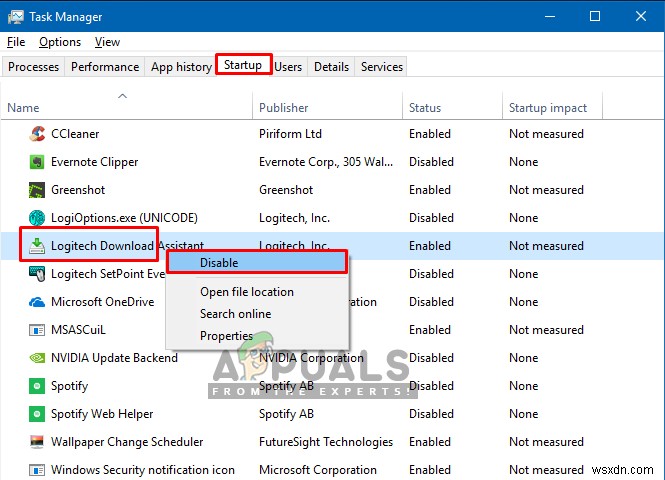Click the NVIDIA Update Backend icon
Image resolution: width=665 pixels, height=480 pixels.
point(37,358)
